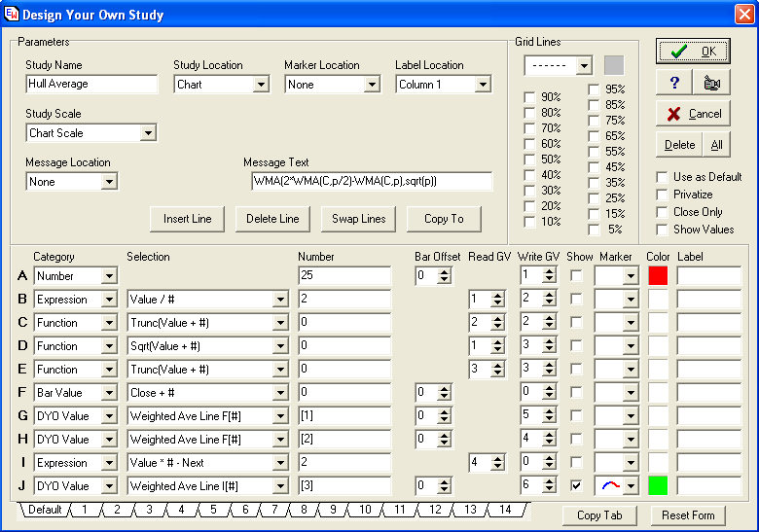759x532 pixels.
Task: Uncheck the Show checkbox in row J
Action: click(x=577, y=485)
